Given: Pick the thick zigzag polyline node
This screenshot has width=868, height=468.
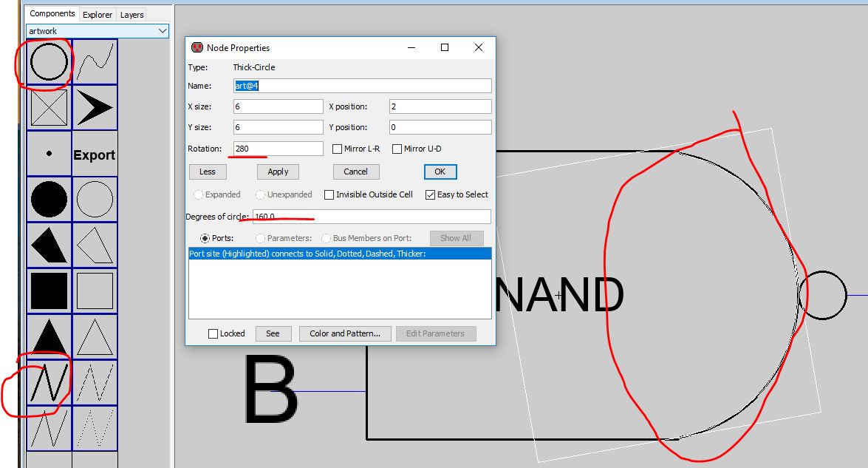Looking at the screenshot, I should (49, 383).
